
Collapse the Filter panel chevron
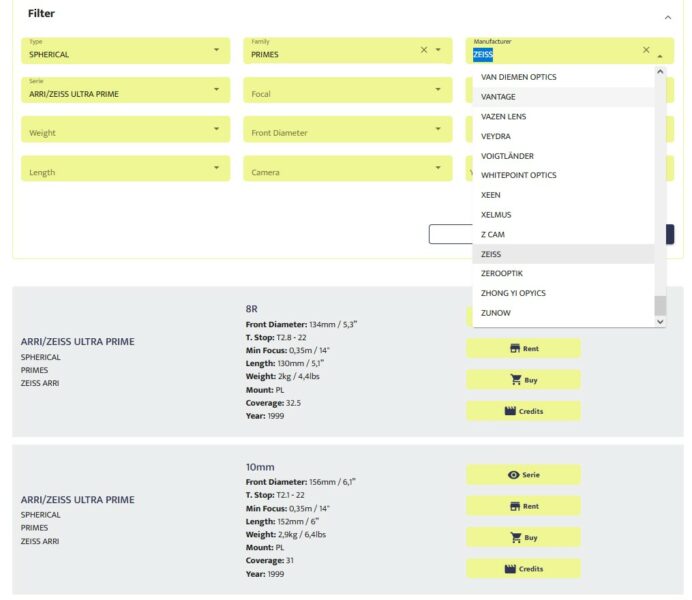tap(667, 18)
